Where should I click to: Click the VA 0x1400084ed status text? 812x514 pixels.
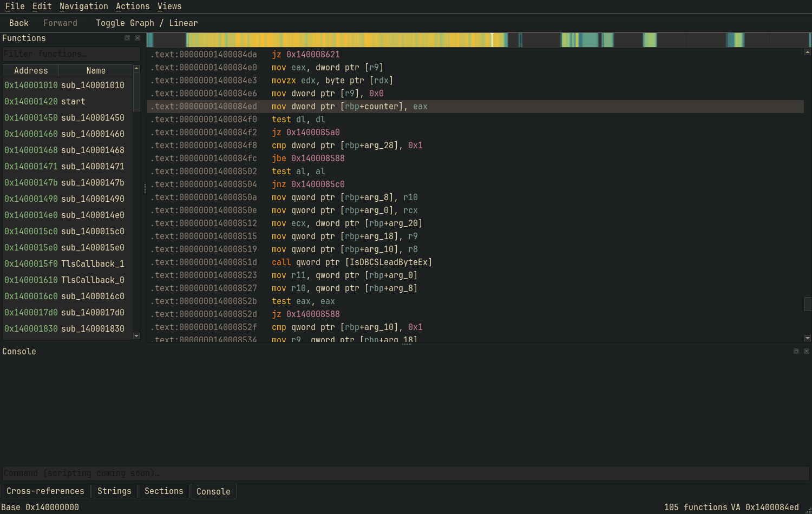point(764,508)
